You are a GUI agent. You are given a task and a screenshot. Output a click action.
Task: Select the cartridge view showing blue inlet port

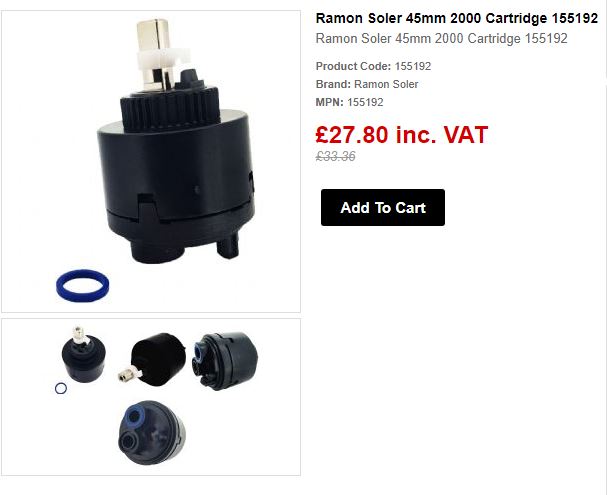225,361
